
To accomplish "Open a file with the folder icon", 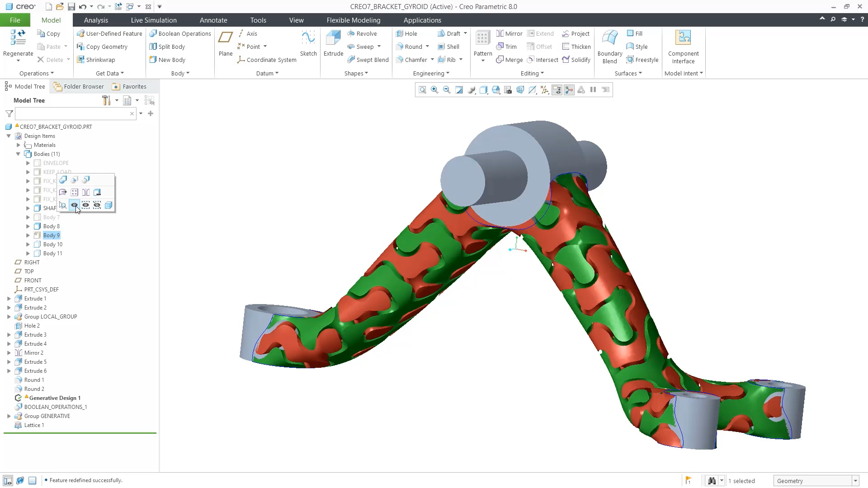I will click(x=60, y=7).
